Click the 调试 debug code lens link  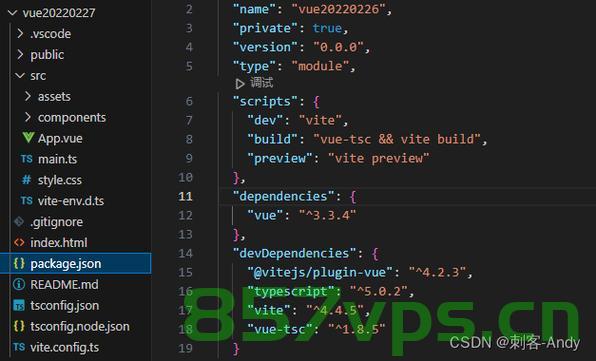262,83
